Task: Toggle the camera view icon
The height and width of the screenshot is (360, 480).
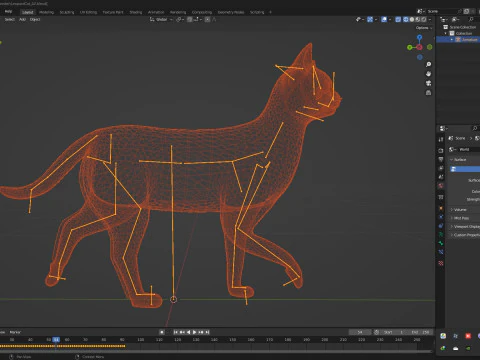Action: (429, 83)
